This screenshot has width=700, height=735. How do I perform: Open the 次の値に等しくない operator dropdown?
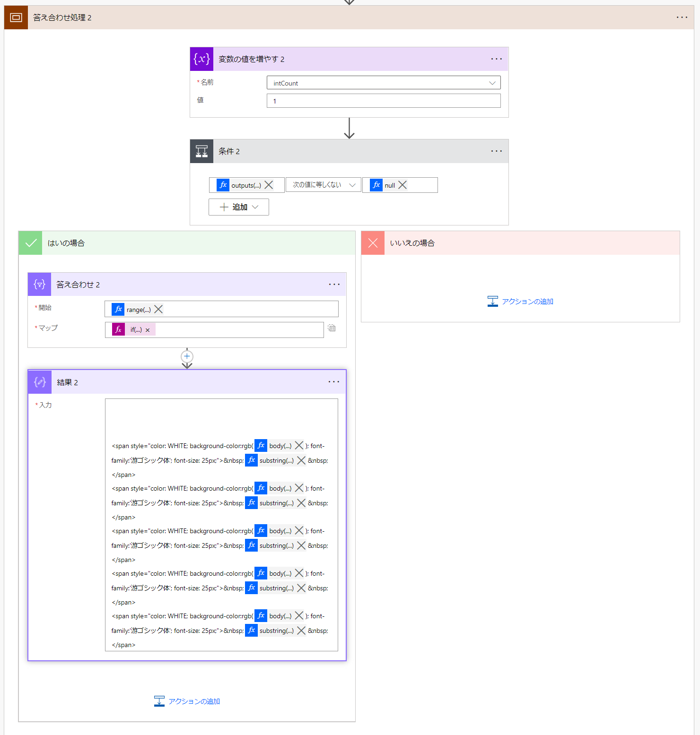[324, 185]
